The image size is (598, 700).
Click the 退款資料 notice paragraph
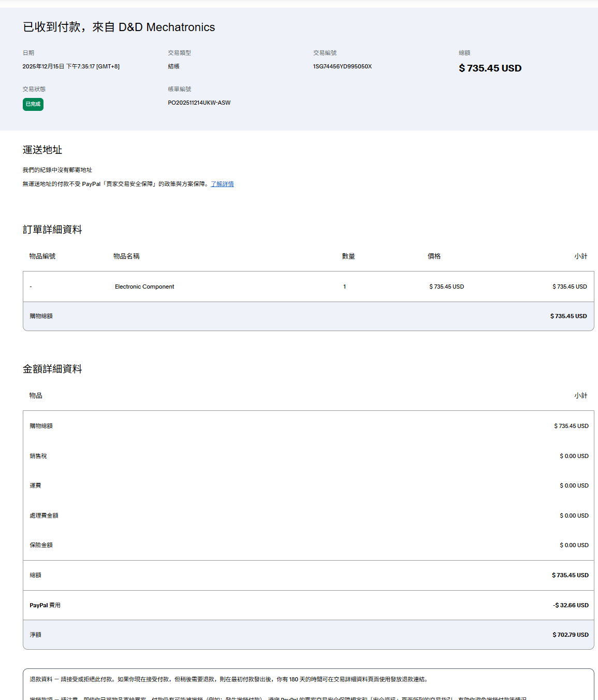229,679
